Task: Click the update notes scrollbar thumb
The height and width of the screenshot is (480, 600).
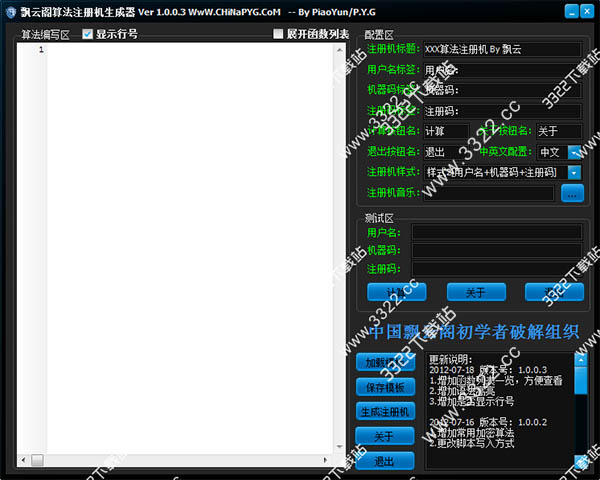Action: (x=580, y=380)
